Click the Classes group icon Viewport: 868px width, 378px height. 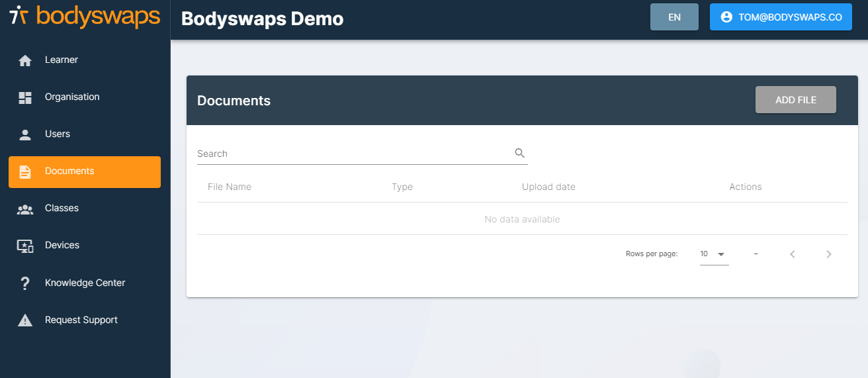[x=25, y=209]
